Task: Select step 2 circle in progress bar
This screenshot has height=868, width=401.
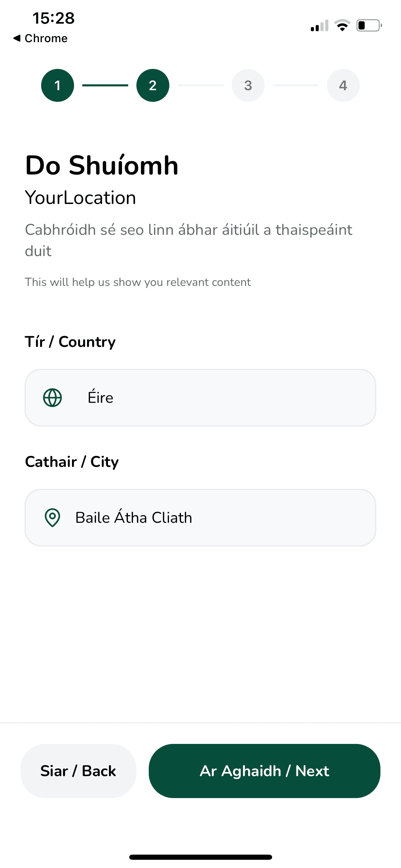Action: [153, 85]
